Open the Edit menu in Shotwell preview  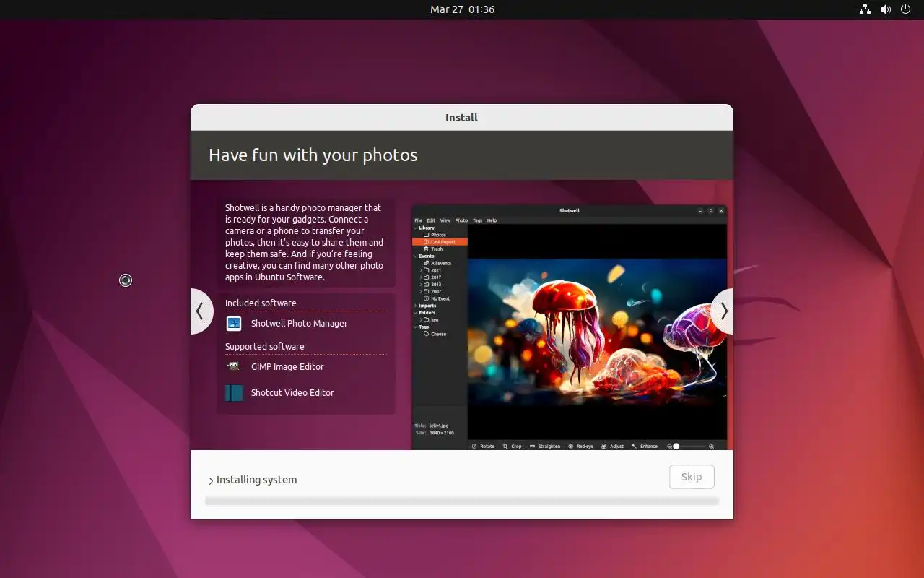tap(431, 220)
